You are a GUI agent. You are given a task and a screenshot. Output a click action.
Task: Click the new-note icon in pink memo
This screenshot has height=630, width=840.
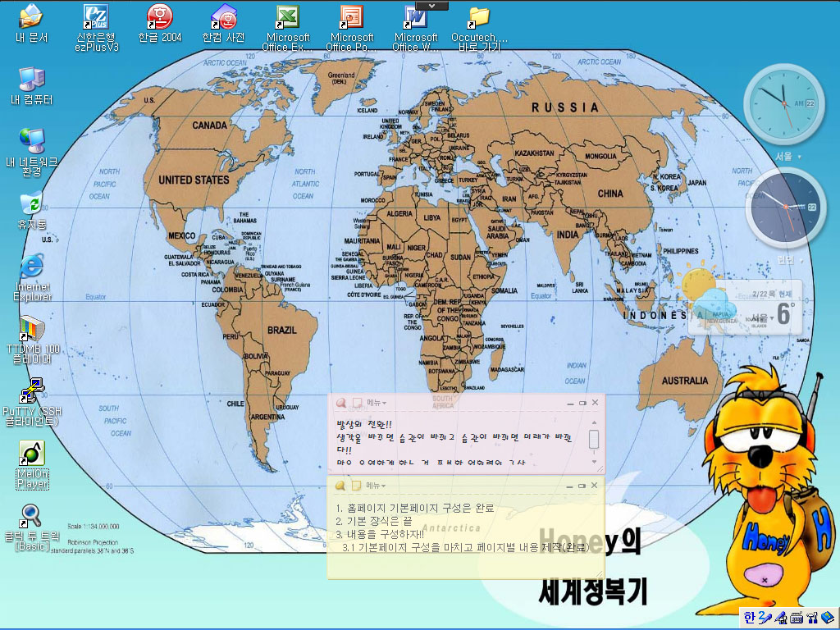click(x=357, y=403)
